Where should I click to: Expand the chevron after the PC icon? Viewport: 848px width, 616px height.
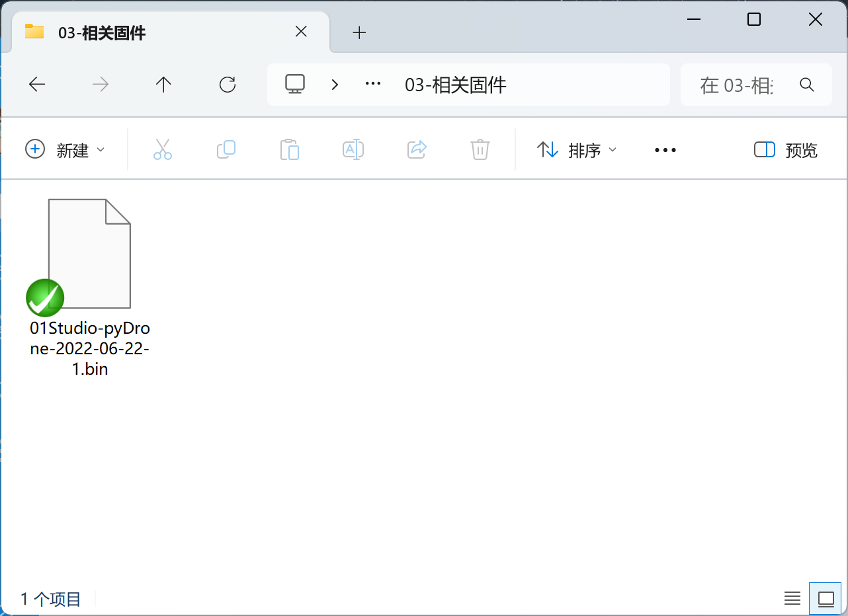[335, 85]
